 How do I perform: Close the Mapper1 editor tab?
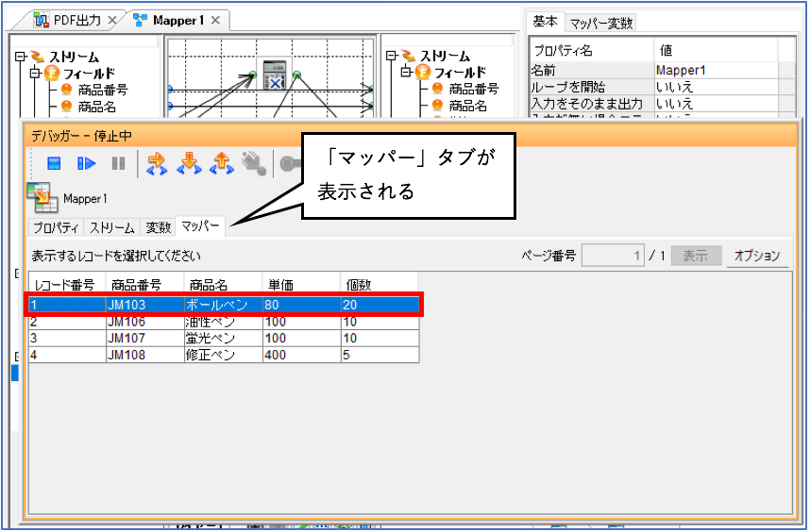[x=216, y=20]
